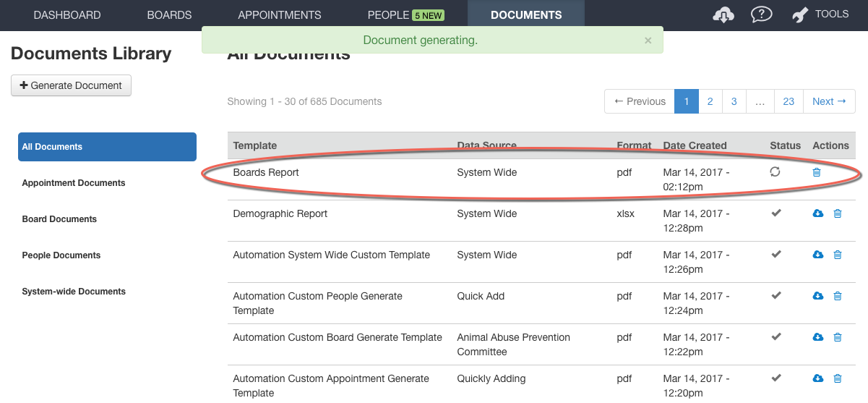The width and height of the screenshot is (868, 403).
Task: Delete Automation Custom People Generate Template
Action: tap(838, 296)
